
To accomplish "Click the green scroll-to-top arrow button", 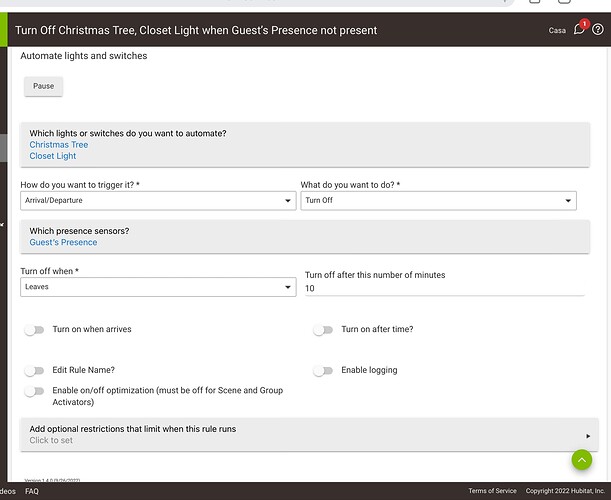I will (582, 460).
